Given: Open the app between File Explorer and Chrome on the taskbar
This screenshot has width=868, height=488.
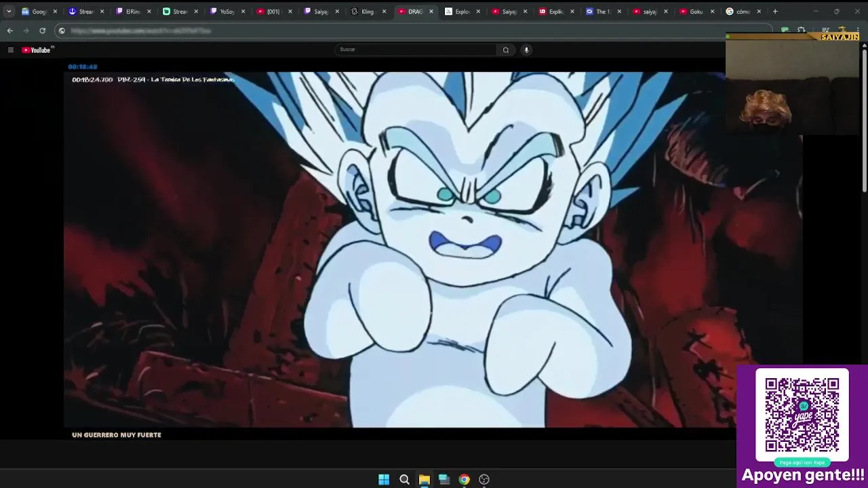Looking at the screenshot, I should [444, 479].
